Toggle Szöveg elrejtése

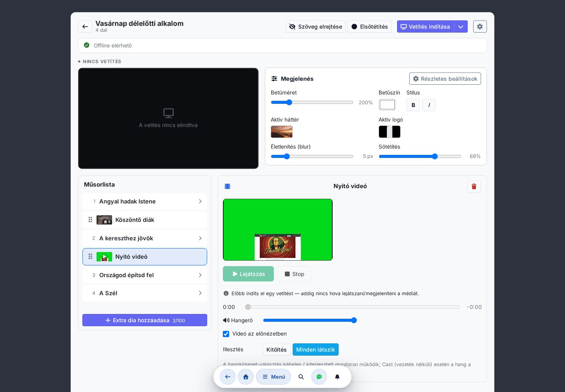tap(315, 27)
